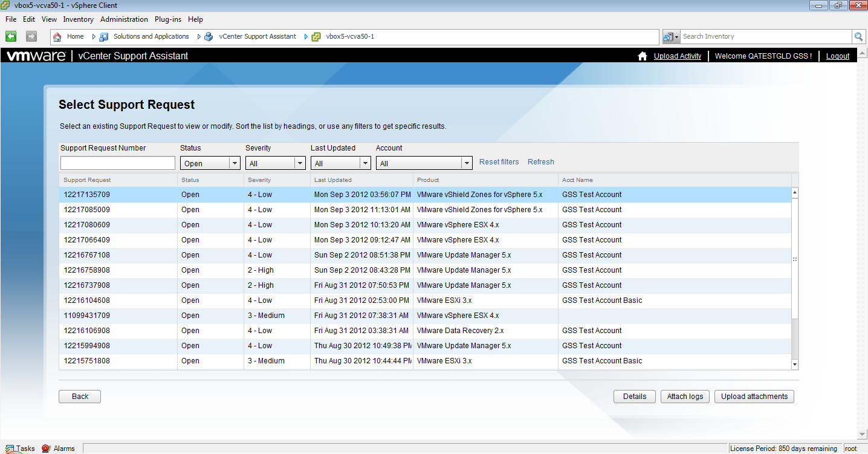Click the vbox5-vcva50-1 server breadcrumb icon
The width and height of the screenshot is (868, 454).
(x=316, y=37)
